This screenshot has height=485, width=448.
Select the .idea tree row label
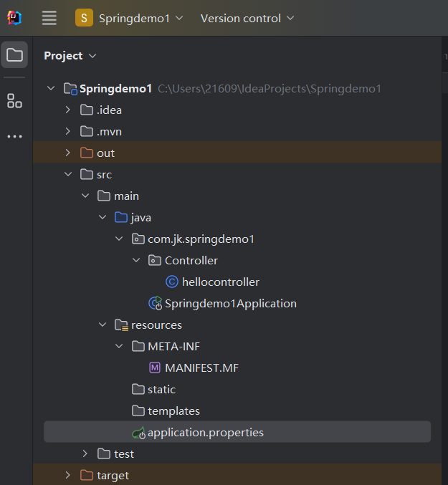click(x=109, y=110)
